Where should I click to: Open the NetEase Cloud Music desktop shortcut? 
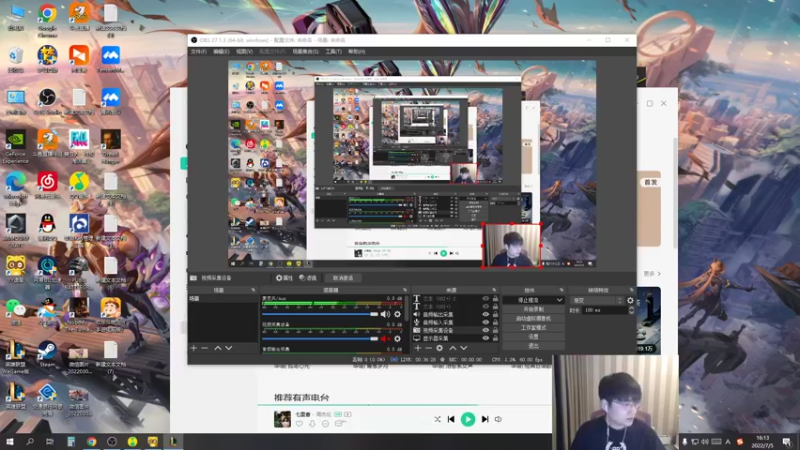(x=47, y=185)
